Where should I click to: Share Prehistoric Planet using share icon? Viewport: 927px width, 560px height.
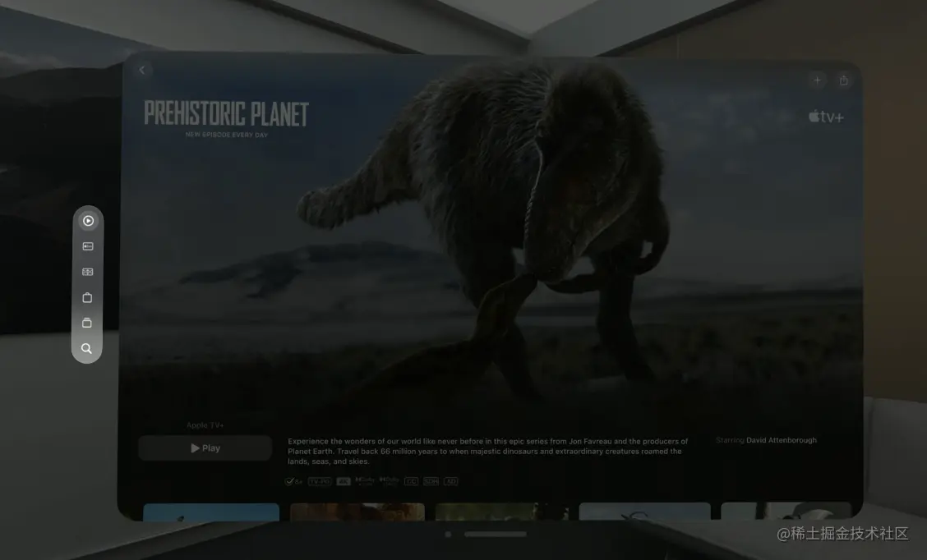844,80
